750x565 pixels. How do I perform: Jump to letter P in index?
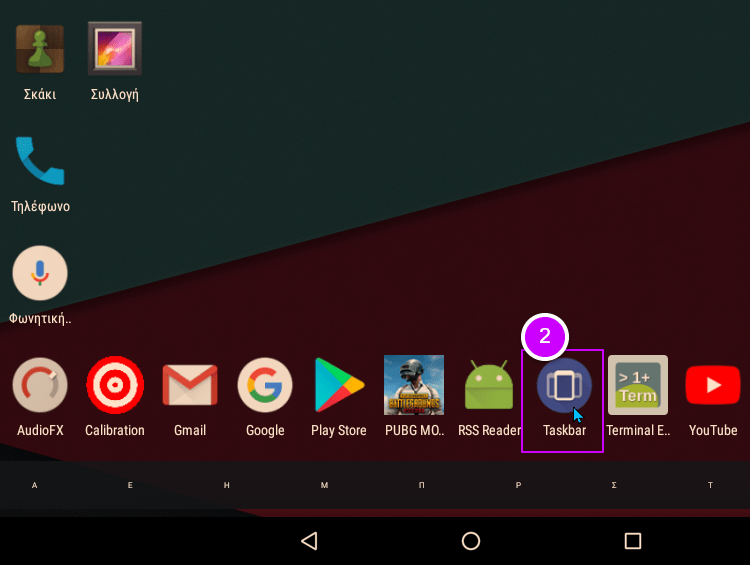tap(518, 485)
